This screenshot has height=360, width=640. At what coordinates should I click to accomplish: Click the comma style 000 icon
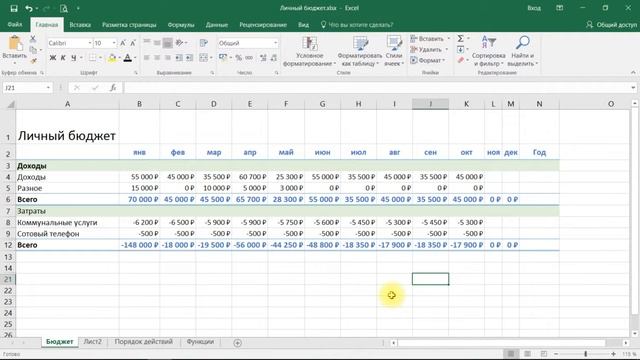249,58
